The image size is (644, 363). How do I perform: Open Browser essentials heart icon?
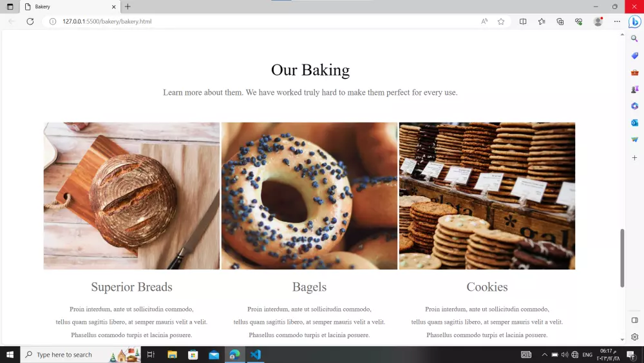(579, 21)
